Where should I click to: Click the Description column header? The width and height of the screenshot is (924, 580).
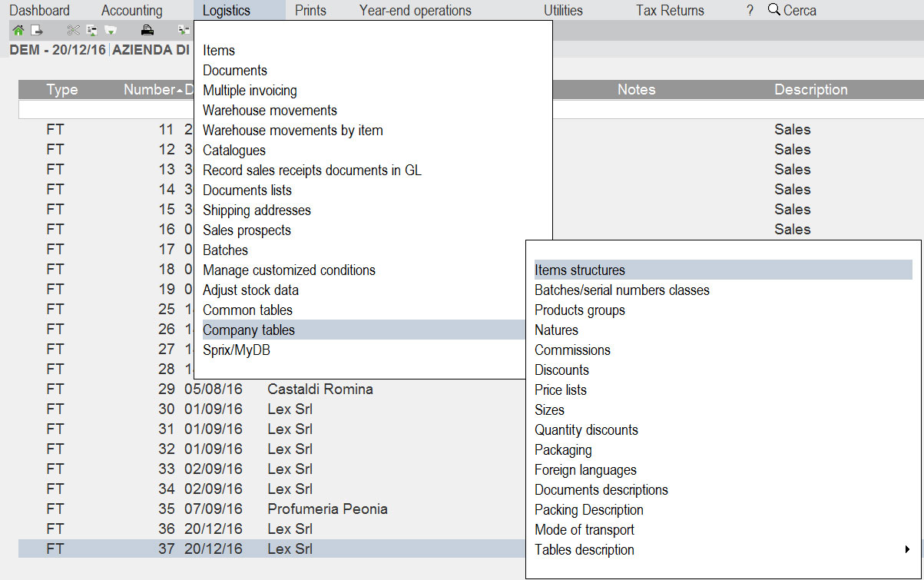coord(810,90)
